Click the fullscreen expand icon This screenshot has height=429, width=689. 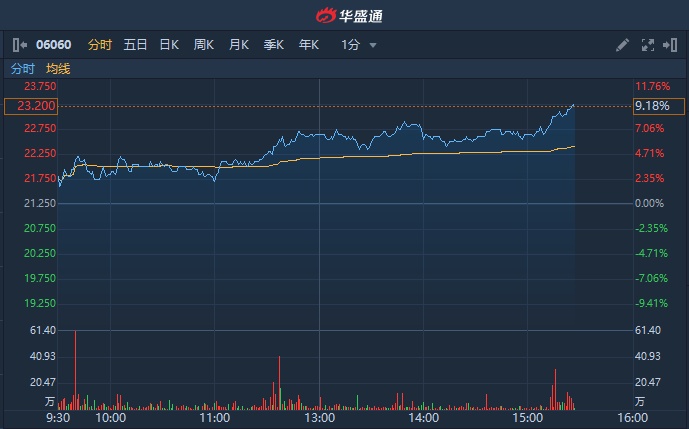(646, 45)
